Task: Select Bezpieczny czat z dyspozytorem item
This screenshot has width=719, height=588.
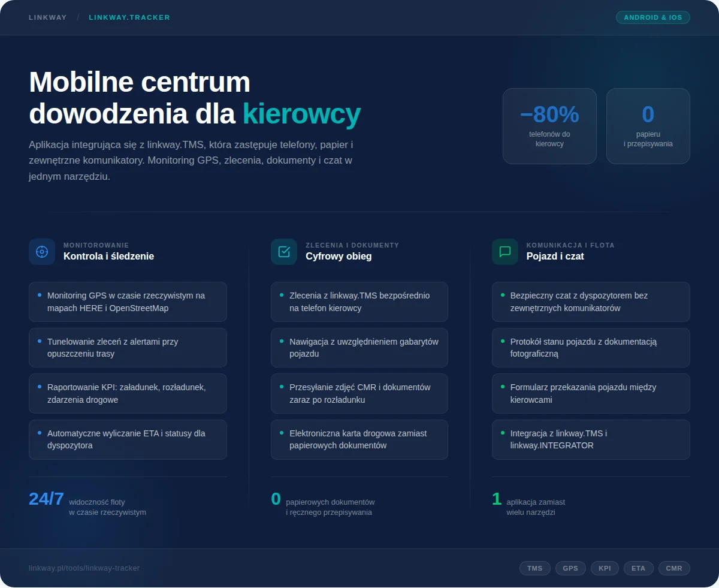Action: tap(591, 301)
